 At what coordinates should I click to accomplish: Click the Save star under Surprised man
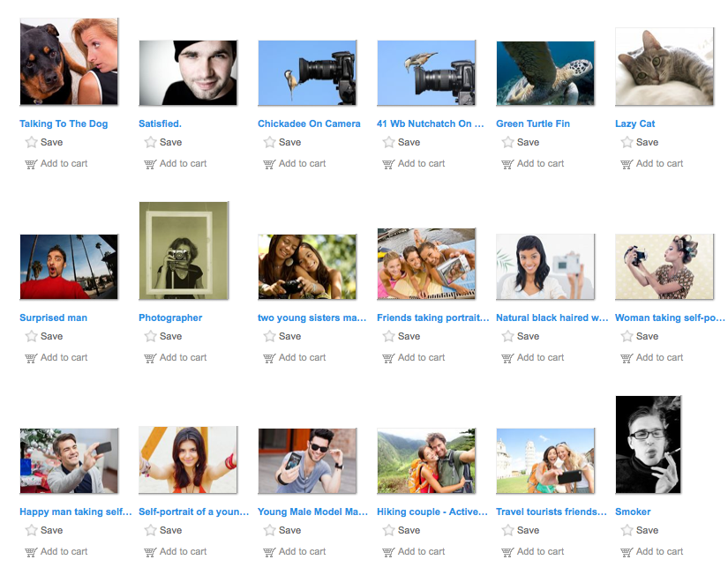(x=31, y=336)
